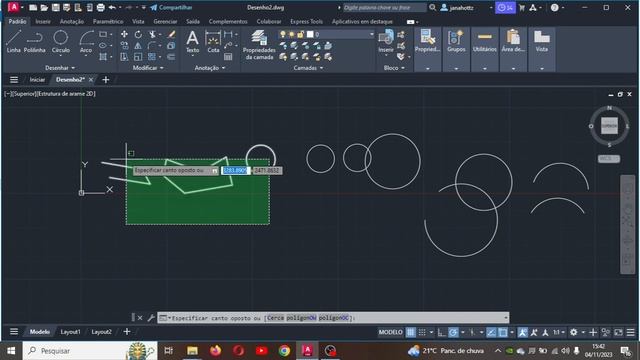Viewport: 640px width, 360px height.
Task: Open the annotation scale 1:1 dropdown
Action: pyautogui.click(x=558, y=332)
